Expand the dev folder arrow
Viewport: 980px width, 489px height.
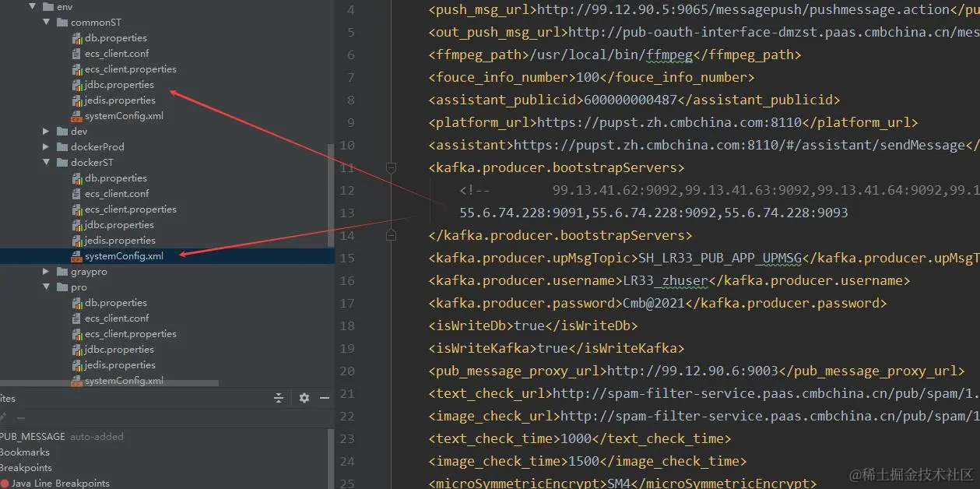47,132
